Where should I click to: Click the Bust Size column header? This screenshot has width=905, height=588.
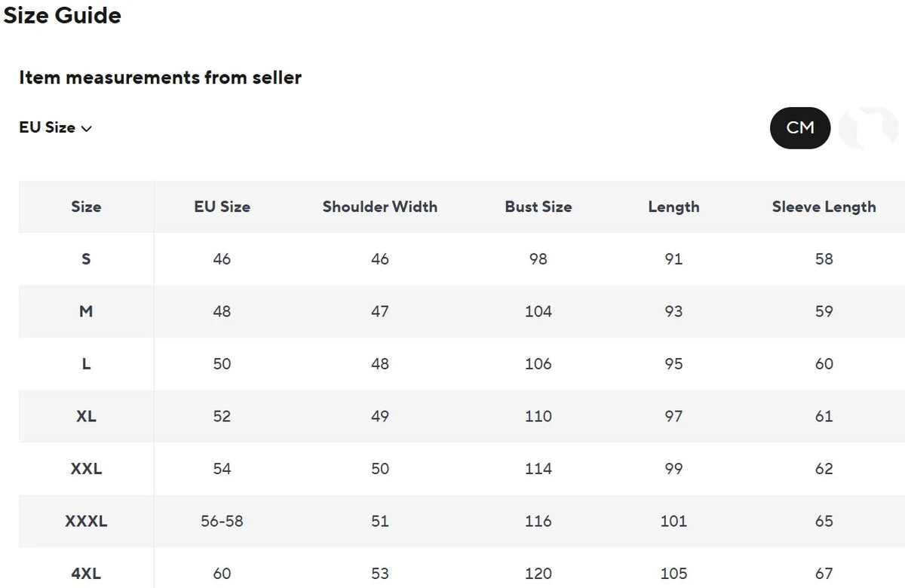tap(538, 207)
